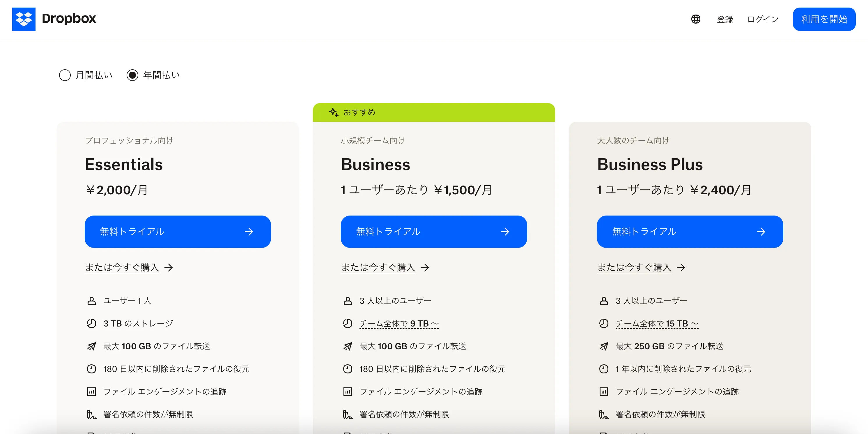Click storage icon beside チーム全体で 9 TB
868x434 pixels.
click(x=347, y=323)
